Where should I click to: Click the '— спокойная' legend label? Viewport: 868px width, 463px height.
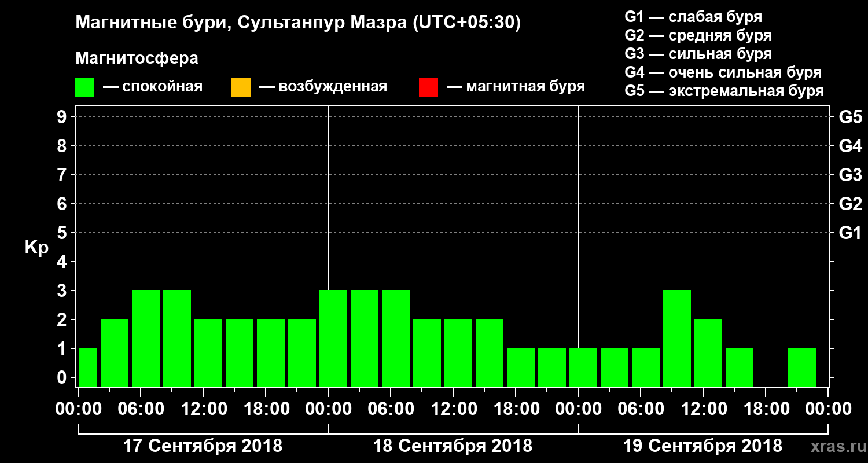pos(153,87)
